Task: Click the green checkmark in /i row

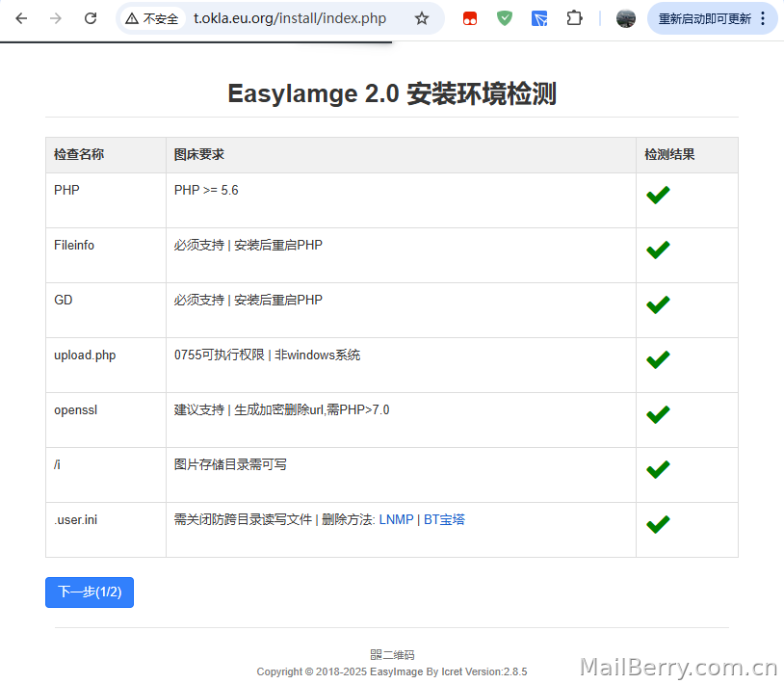Action: click(658, 470)
